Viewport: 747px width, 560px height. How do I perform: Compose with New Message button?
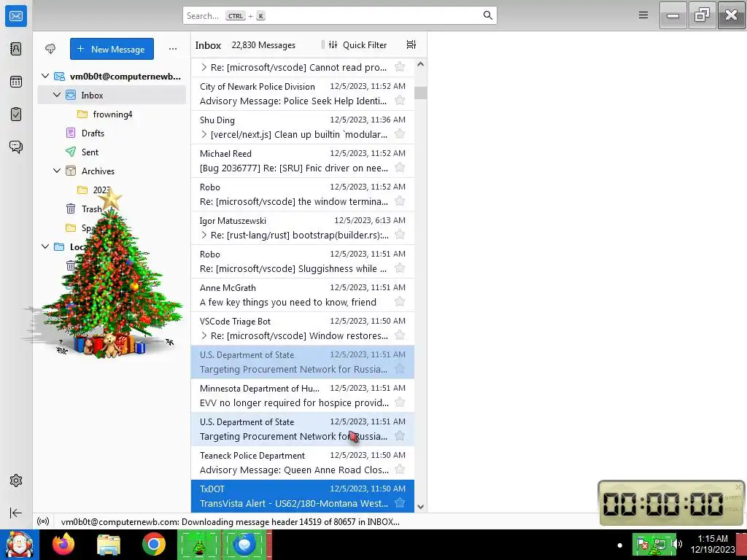point(112,49)
